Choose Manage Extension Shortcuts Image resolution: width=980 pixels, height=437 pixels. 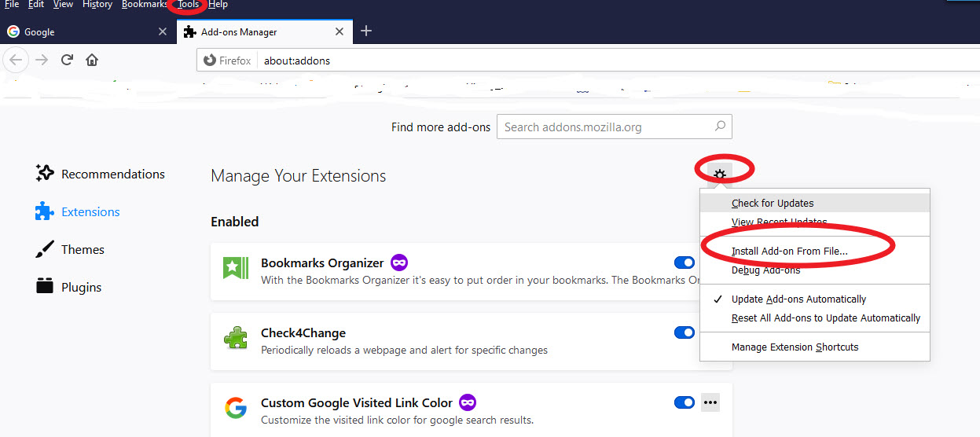(815, 347)
